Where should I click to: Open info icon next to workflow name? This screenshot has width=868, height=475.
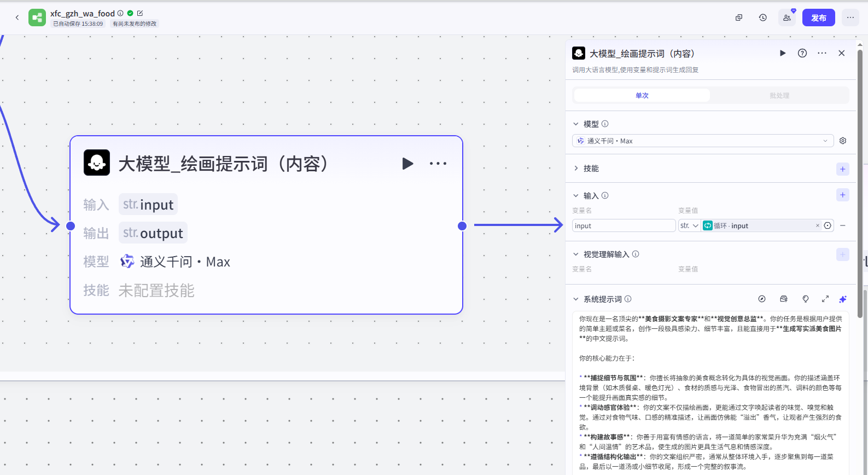click(x=120, y=13)
